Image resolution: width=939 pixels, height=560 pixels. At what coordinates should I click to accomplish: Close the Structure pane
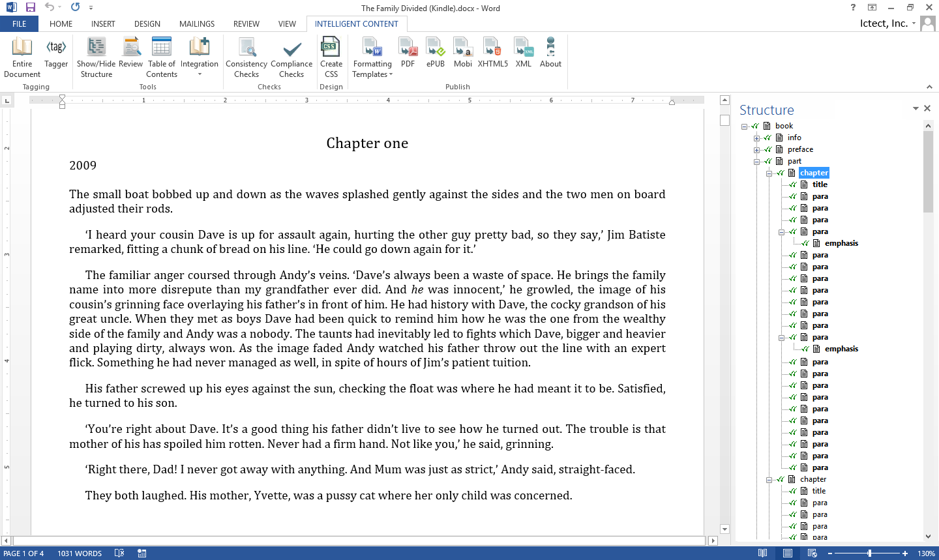coord(927,109)
